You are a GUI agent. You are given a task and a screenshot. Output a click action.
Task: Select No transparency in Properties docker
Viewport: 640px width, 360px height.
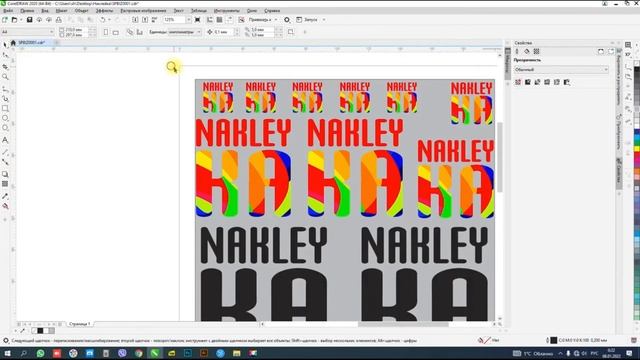pos(518,82)
